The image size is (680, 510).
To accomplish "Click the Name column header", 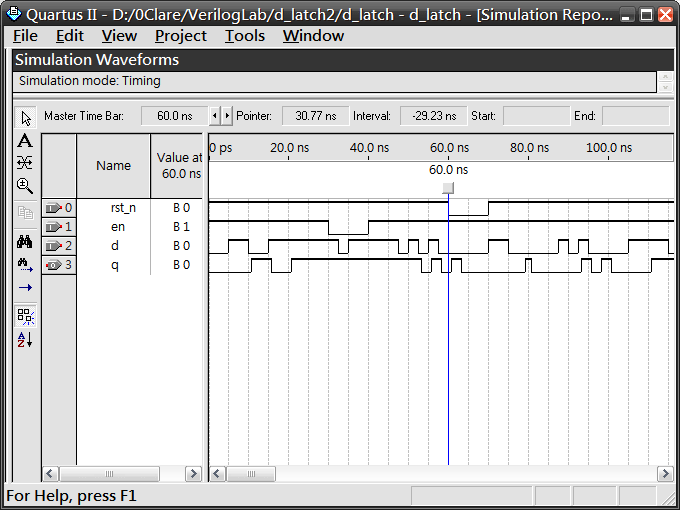I will coord(113,166).
